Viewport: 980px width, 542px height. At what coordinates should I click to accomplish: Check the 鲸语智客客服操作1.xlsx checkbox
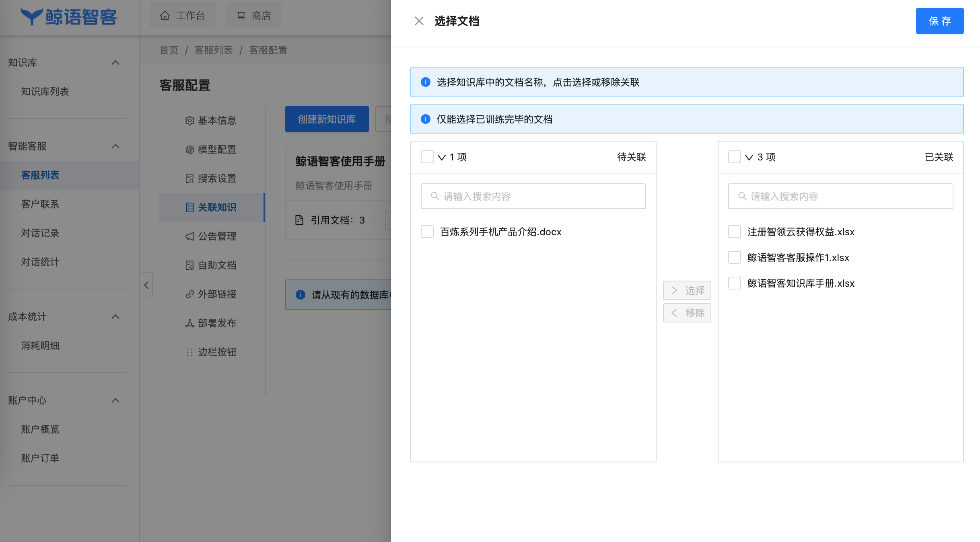pos(734,257)
